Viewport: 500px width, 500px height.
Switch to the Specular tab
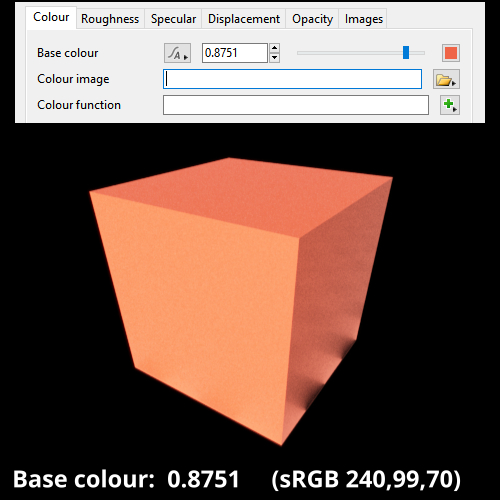[173, 19]
